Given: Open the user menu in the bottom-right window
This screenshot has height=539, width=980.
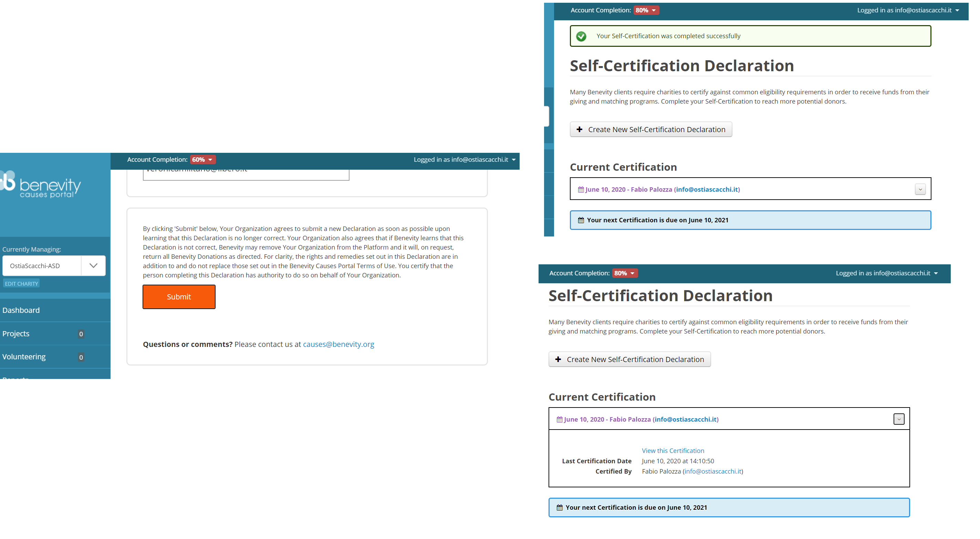Looking at the screenshot, I should tap(886, 273).
